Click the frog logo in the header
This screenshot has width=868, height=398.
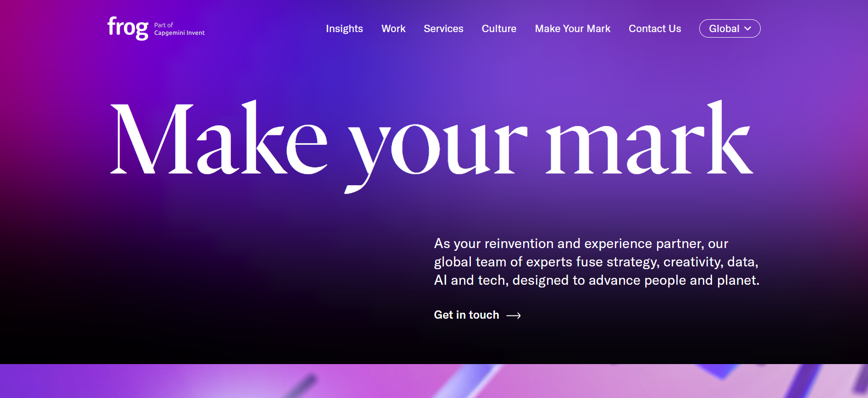point(127,28)
